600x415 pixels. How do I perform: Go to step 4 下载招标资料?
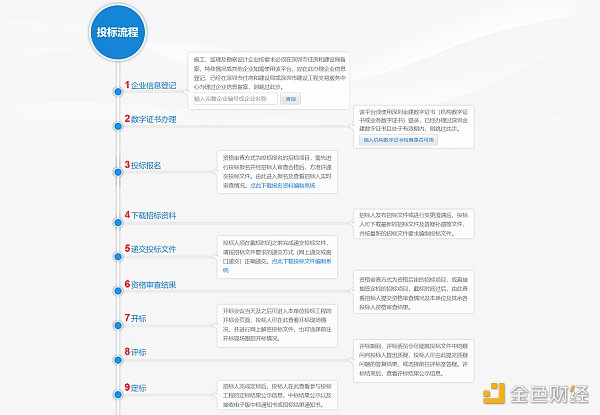coord(153,215)
